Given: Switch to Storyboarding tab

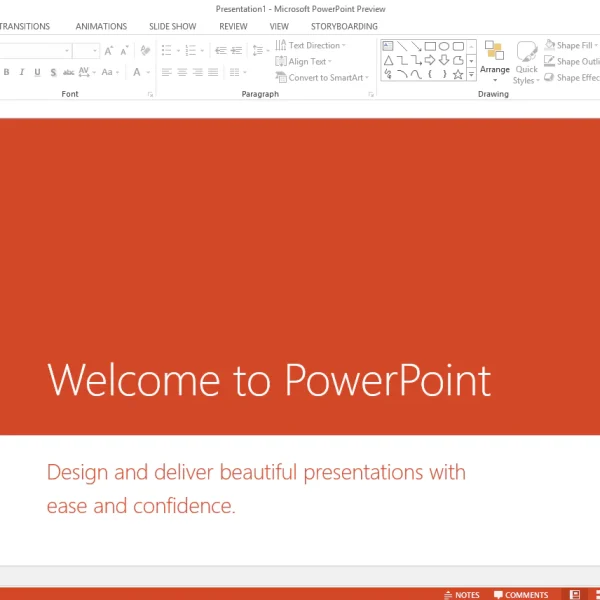Looking at the screenshot, I should coord(344,26).
